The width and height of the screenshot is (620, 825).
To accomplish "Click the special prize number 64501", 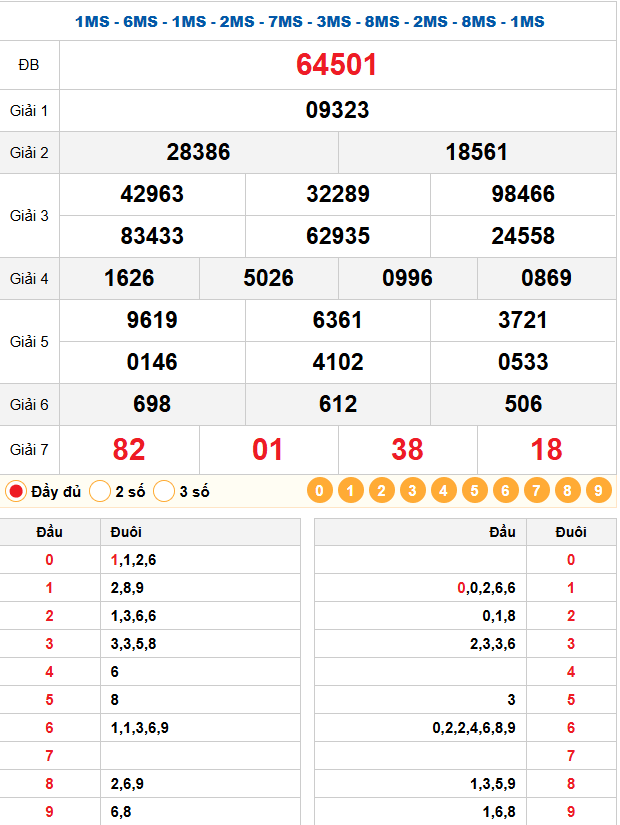I will point(337,65).
